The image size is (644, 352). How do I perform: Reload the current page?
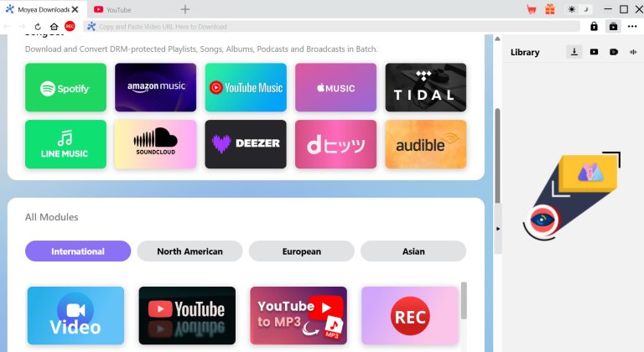point(38,27)
